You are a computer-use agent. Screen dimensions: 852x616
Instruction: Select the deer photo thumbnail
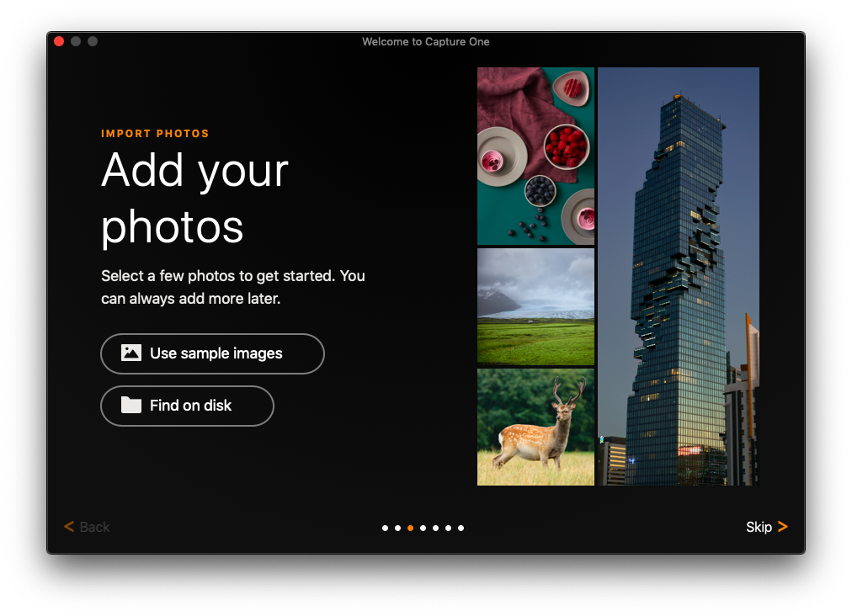coord(535,427)
